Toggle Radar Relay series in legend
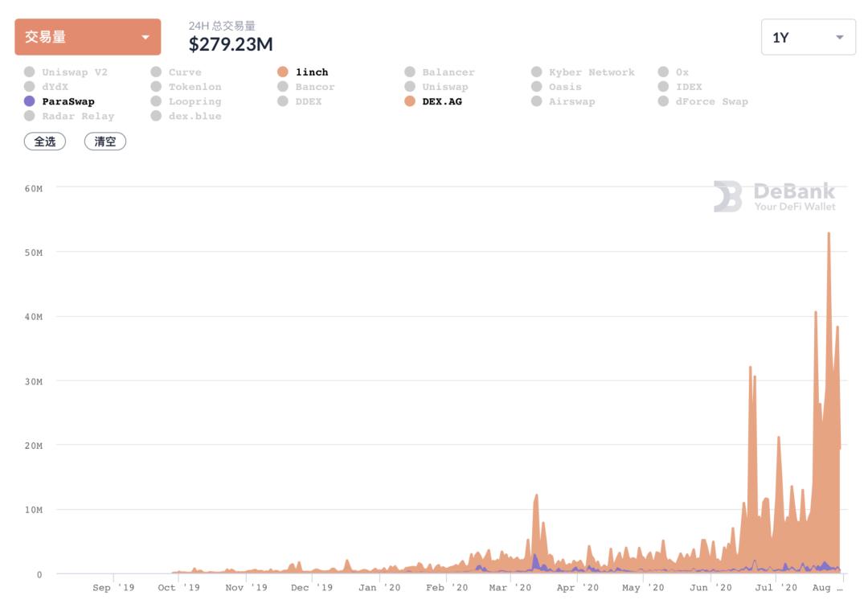 [69, 116]
